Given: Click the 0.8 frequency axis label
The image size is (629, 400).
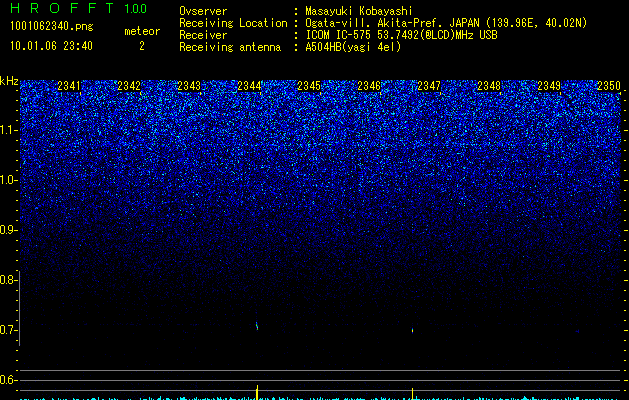Looking at the screenshot, I should click(7, 280).
